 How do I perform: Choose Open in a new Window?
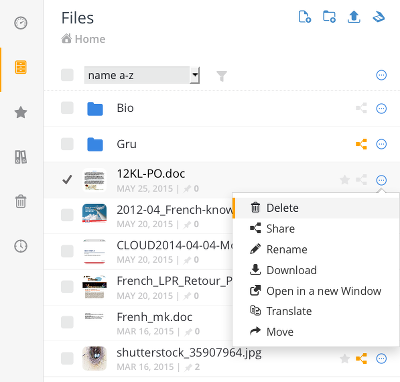coord(316,291)
